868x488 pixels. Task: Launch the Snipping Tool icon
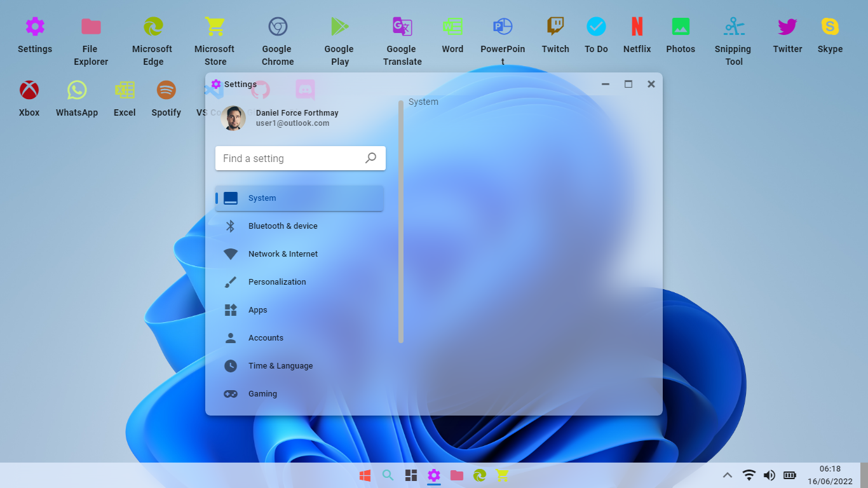tap(734, 43)
